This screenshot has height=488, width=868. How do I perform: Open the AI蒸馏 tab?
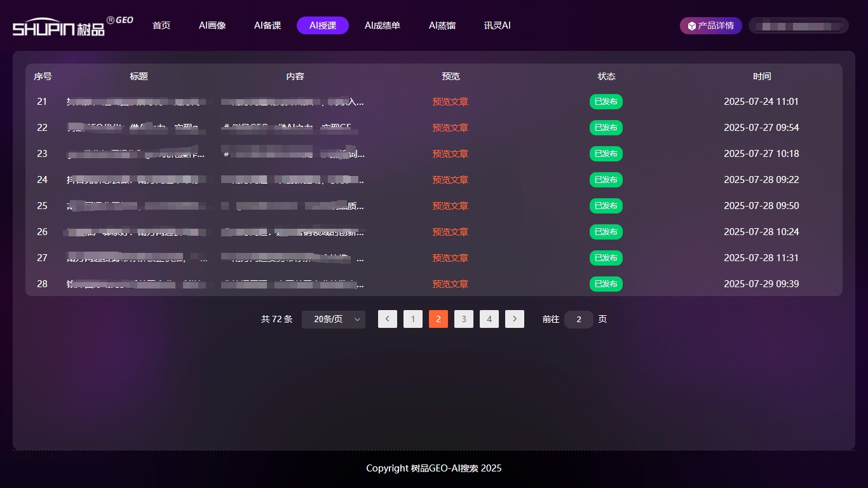[442, 25]
